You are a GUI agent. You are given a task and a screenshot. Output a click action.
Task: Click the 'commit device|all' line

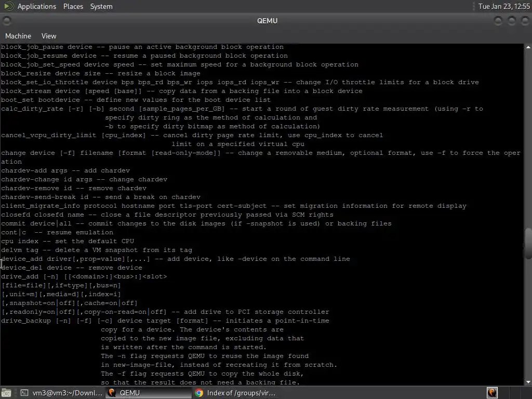point(196,223)
